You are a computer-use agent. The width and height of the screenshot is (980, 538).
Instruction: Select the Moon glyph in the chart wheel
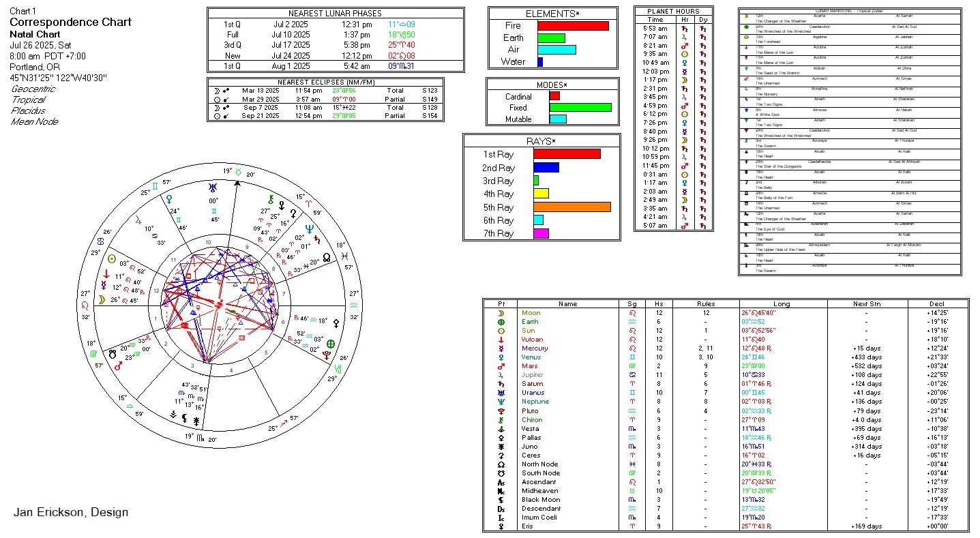click(100, 299)
